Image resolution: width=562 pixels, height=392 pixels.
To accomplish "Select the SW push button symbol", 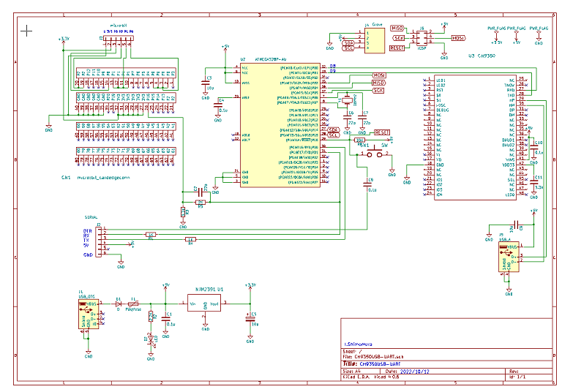I will [x=377, y=153].
